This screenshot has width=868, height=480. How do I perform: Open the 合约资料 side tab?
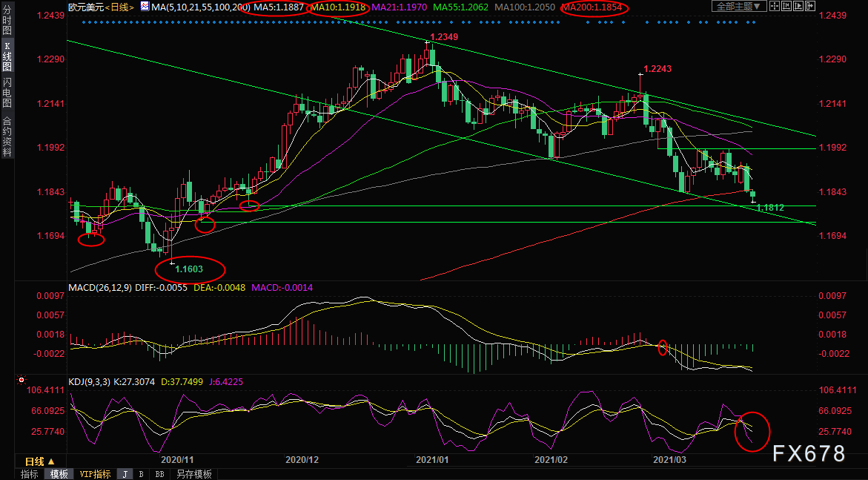[7, 136]
